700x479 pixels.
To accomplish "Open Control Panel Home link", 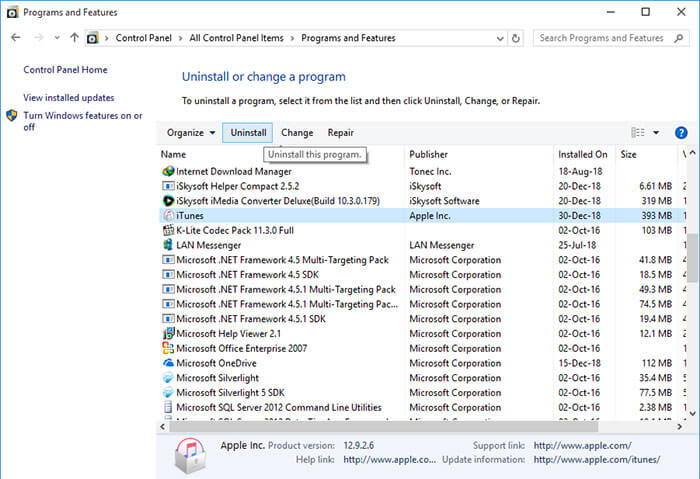I will click(x=65, y=70).
